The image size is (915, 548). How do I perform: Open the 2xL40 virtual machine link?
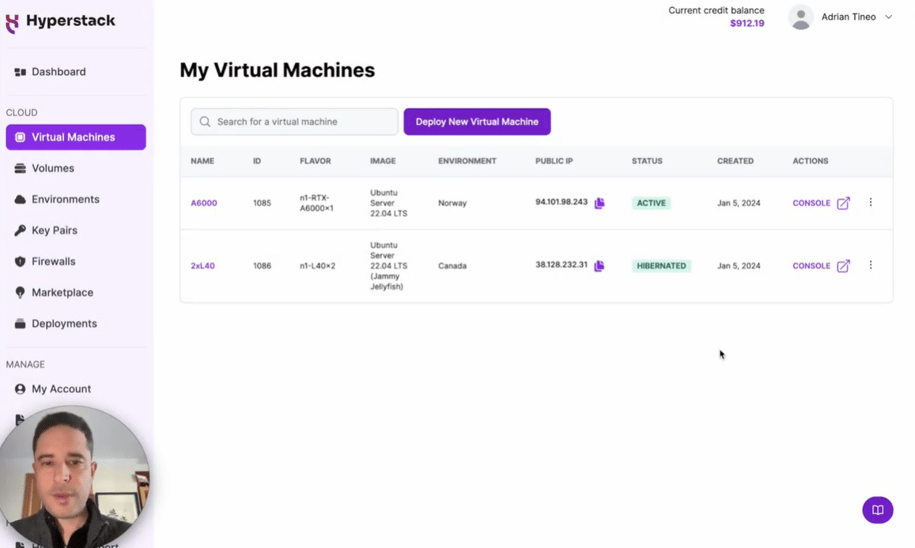(202, 266)
